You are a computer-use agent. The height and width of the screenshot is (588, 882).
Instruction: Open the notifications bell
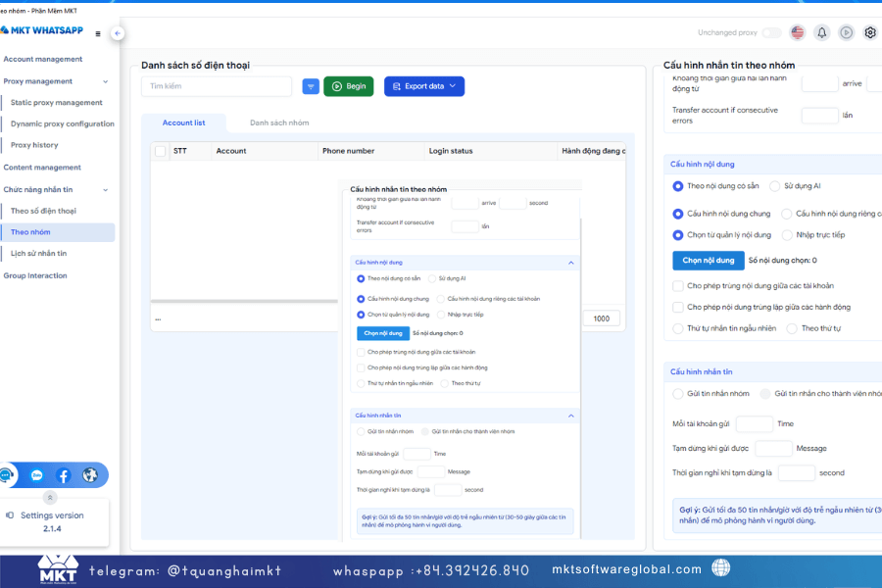coord(821,32)
